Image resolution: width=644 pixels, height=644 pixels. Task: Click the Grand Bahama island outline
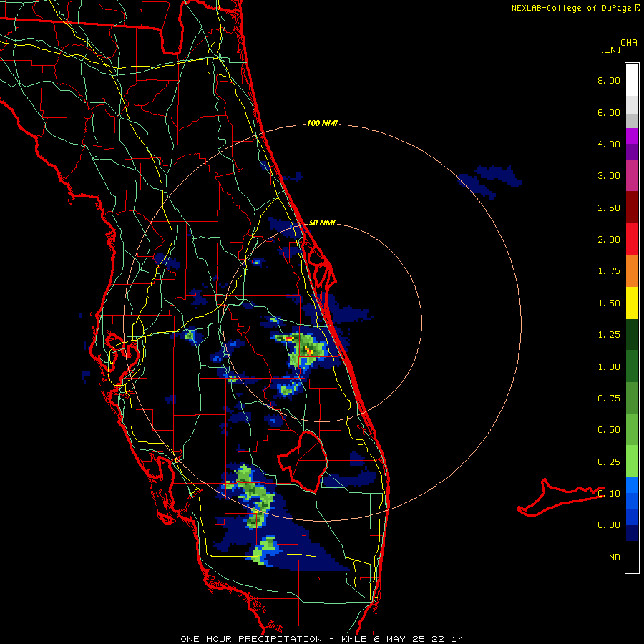(560, 497)
